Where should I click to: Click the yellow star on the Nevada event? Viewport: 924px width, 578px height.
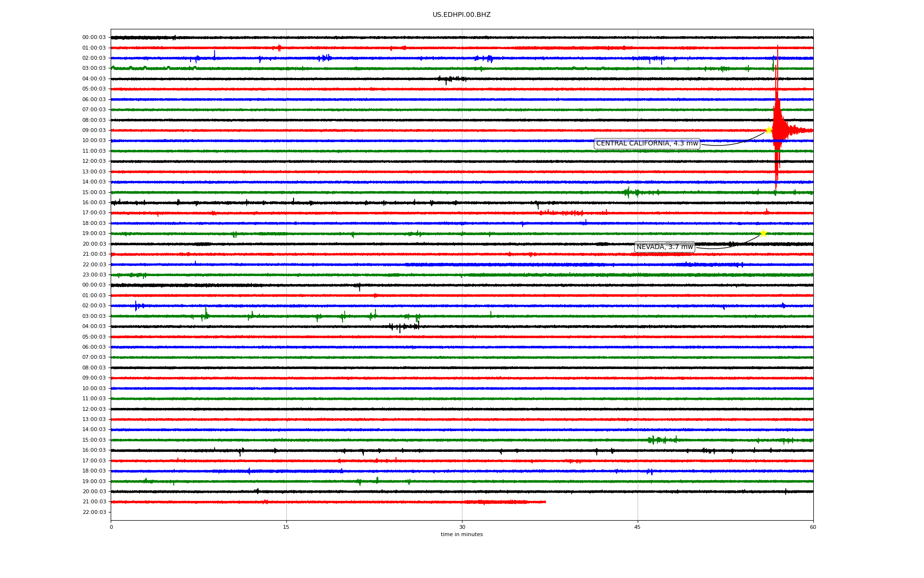point(763,233)
